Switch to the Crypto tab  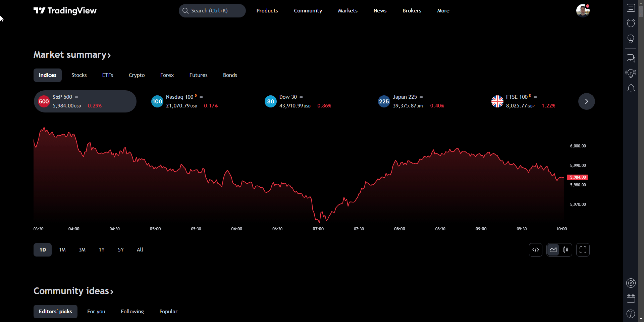pyautogui.click(x=137, y=75)
